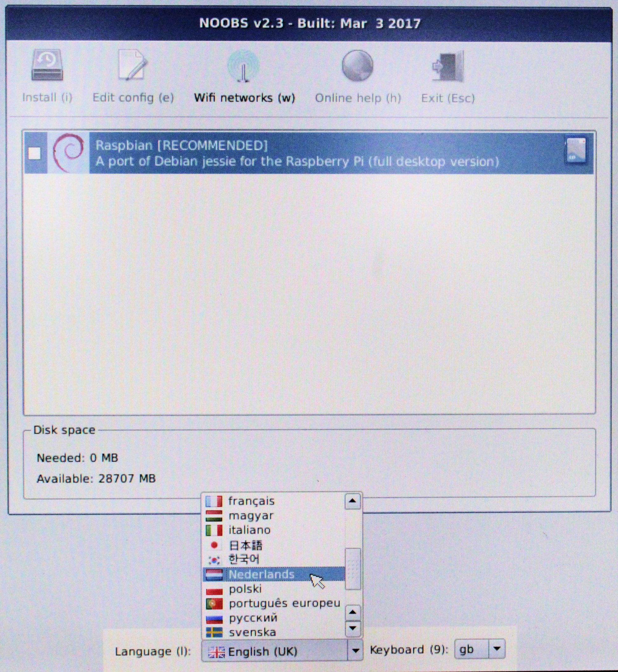Open Online help (h) globe icon
The height and width of the screenshot is (672, 618).
358,66
